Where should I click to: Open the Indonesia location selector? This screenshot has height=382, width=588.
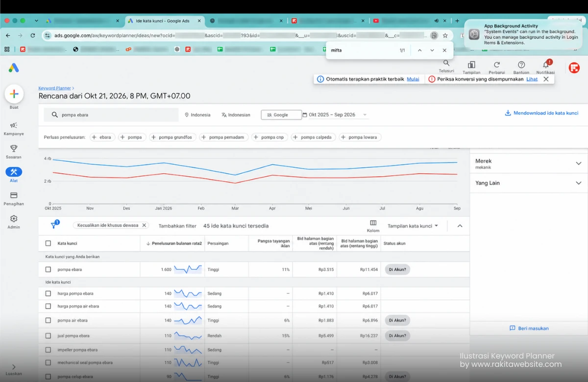pos(197,115)
